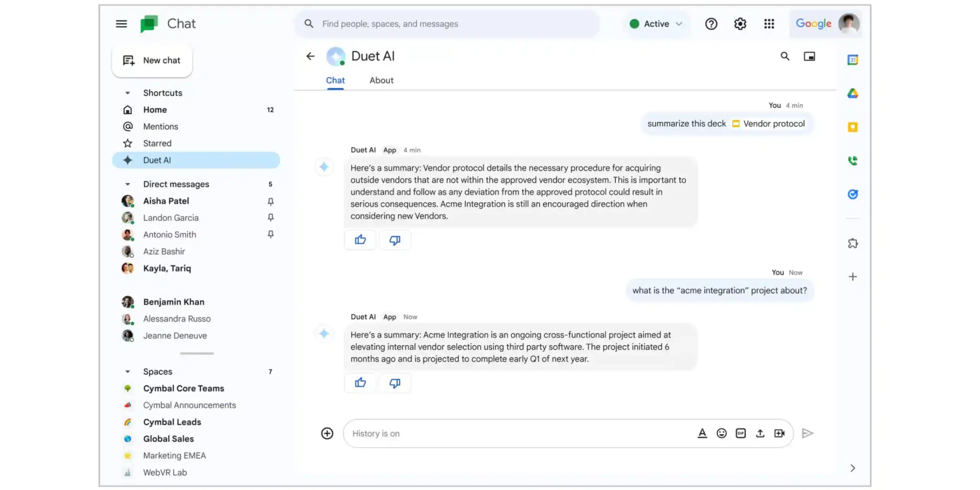Open the emoji picker
Image resolution: width=980 pixels, height=490 pixels.
click(x=721, y=433)
